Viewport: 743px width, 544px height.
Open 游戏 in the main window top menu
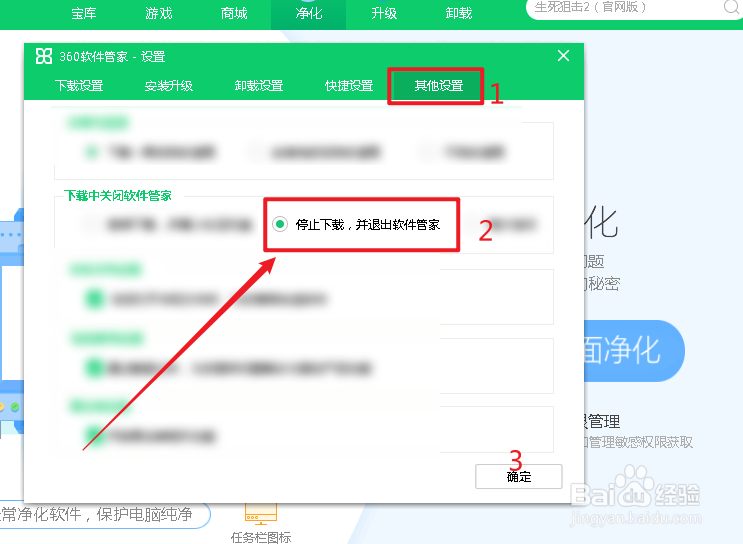tap(159, 13)
